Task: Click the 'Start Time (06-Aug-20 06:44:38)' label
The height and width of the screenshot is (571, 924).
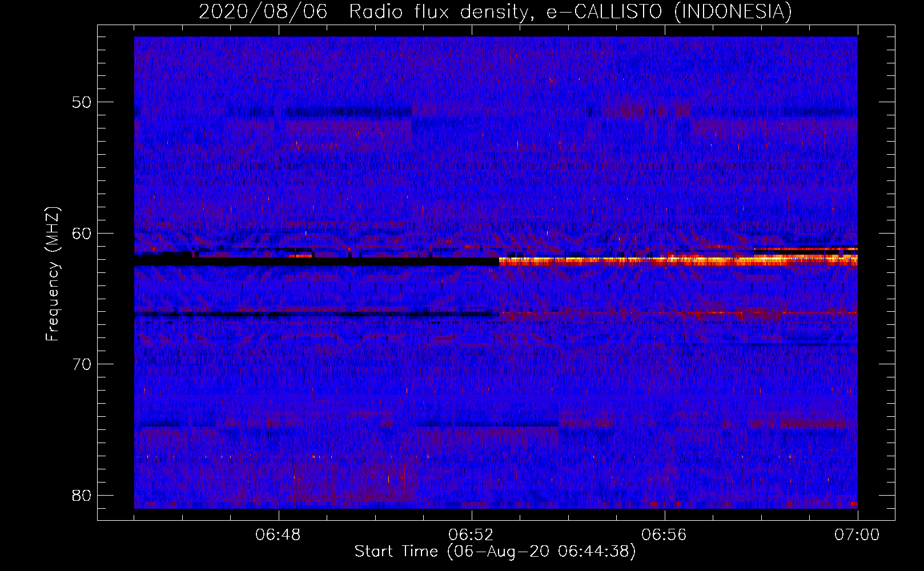Action: [495, 552]
